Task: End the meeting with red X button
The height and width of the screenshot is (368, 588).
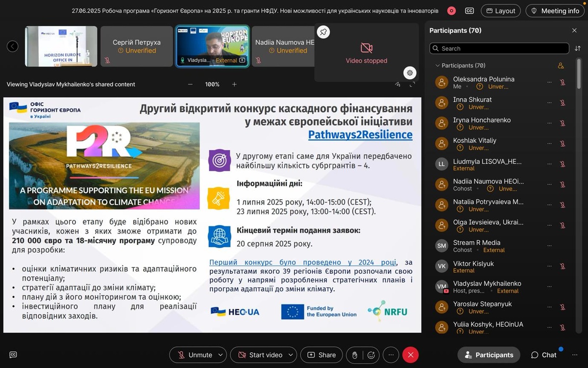Action: coord(411,355)
